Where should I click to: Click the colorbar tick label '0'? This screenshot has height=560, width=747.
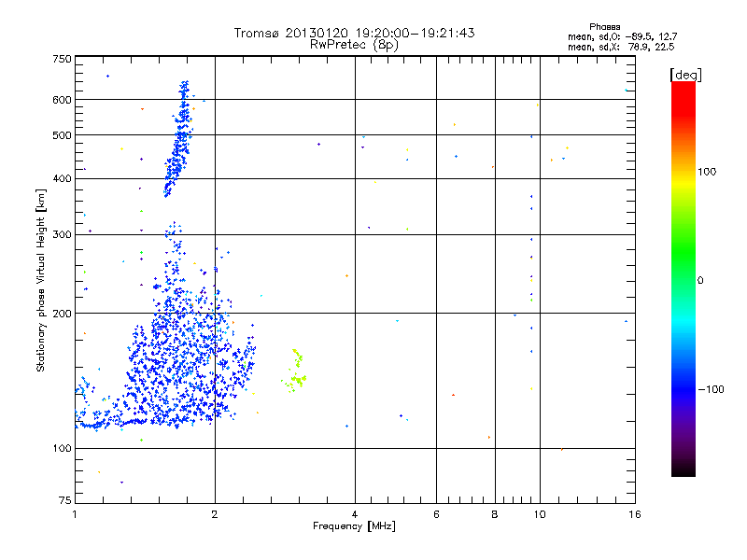click(700, 281)
